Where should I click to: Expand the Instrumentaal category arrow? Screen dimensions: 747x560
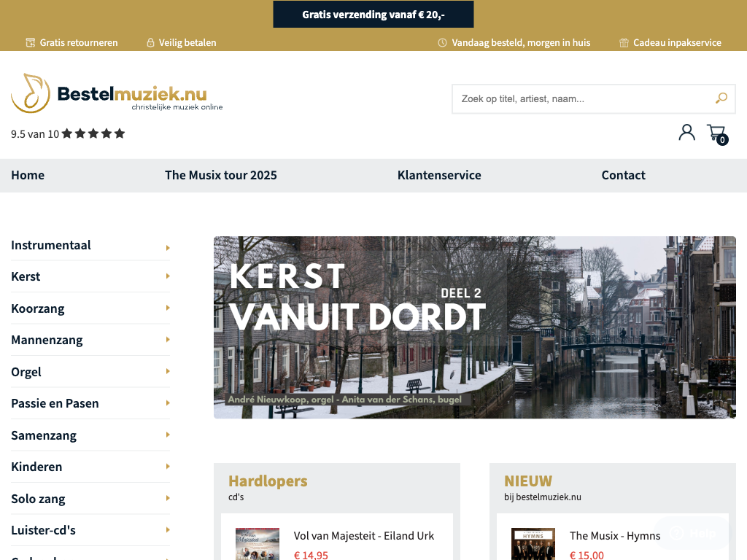click(x=168, y=247)
